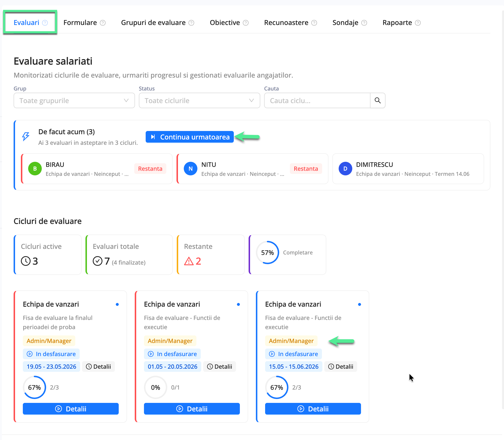Expand the Grup dropdown Toate grupurile
504x440 pixels.
pos(74,100)
